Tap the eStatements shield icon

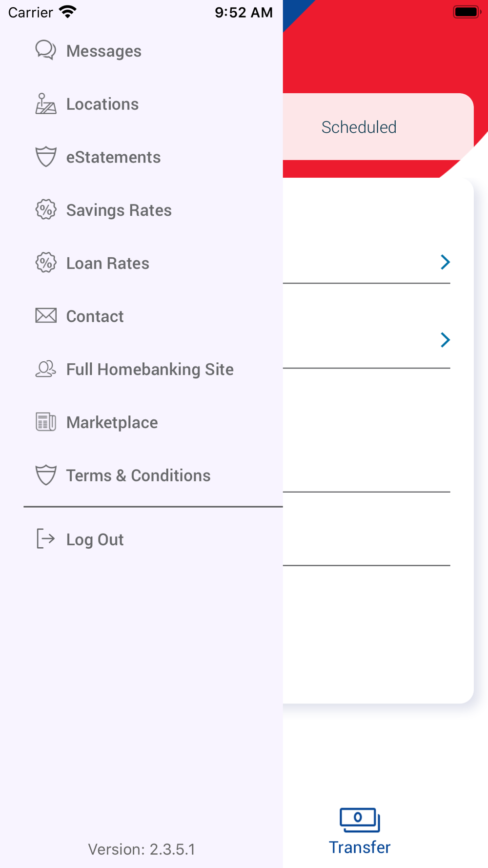pos(46,157)
